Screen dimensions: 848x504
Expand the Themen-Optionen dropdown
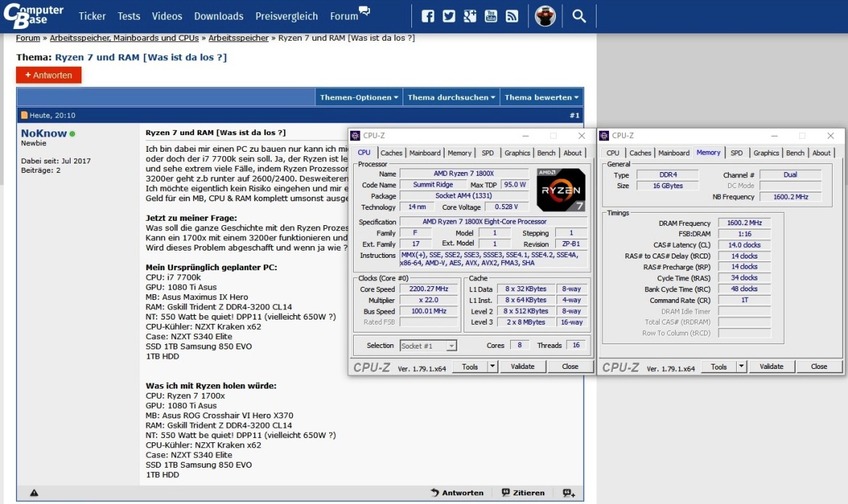[358, 97]
